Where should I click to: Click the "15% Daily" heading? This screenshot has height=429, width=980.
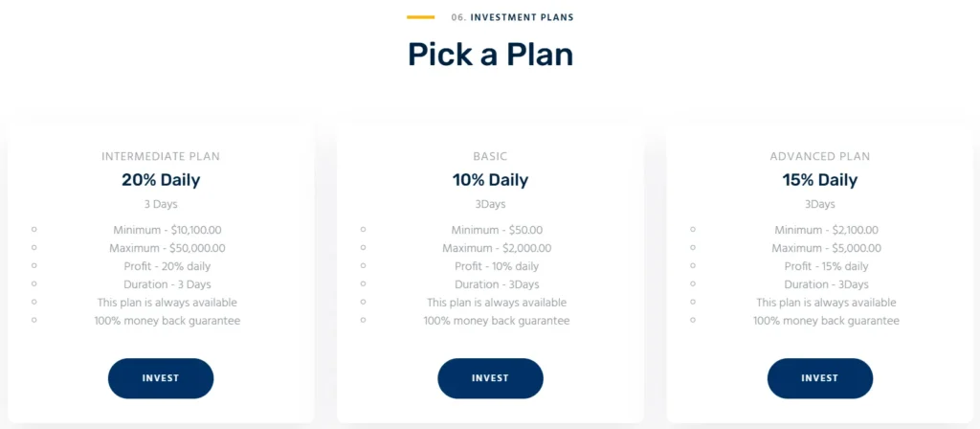point(819,180)
